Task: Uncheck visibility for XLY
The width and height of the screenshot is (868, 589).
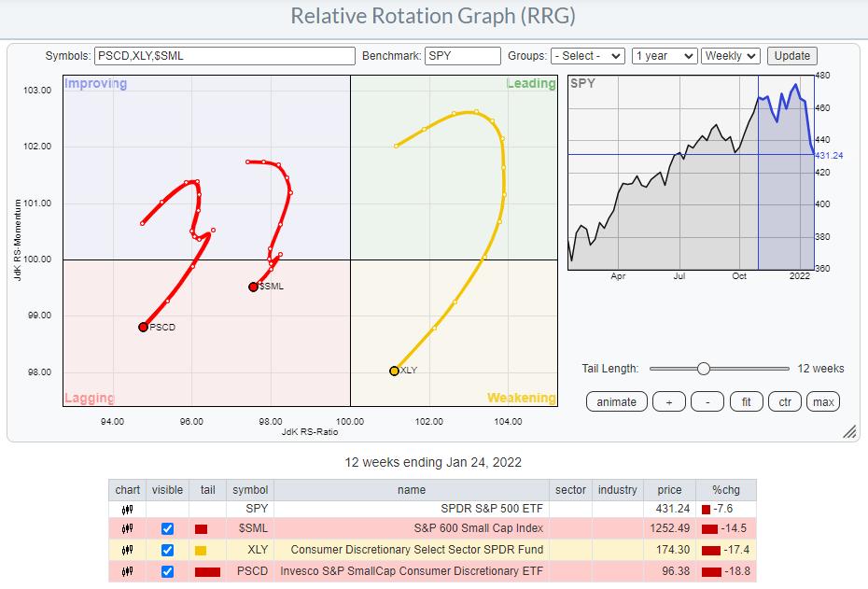Action: click(x=167, y=550)
